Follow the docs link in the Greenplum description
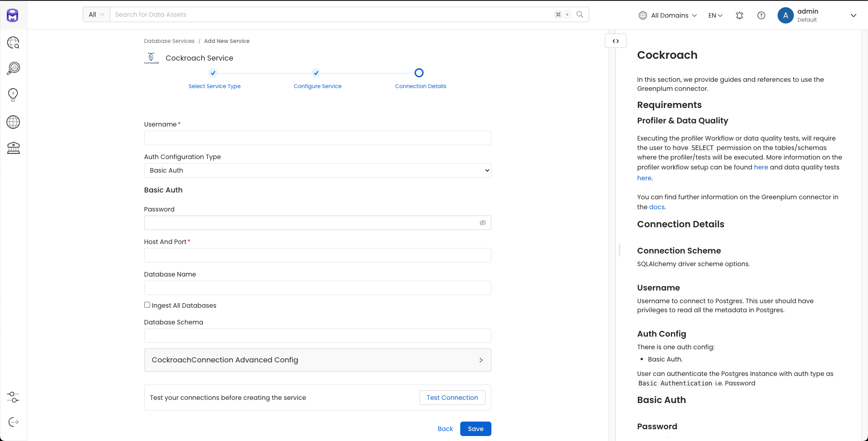 [657, 207]
